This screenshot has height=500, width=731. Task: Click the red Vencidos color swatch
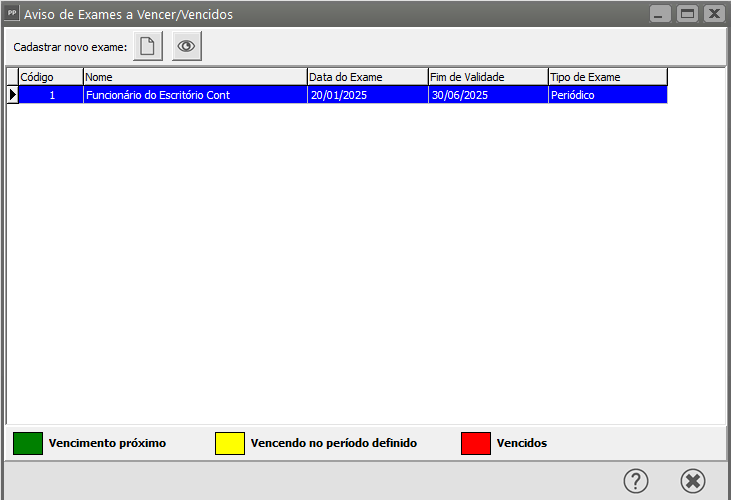[476, 443]
